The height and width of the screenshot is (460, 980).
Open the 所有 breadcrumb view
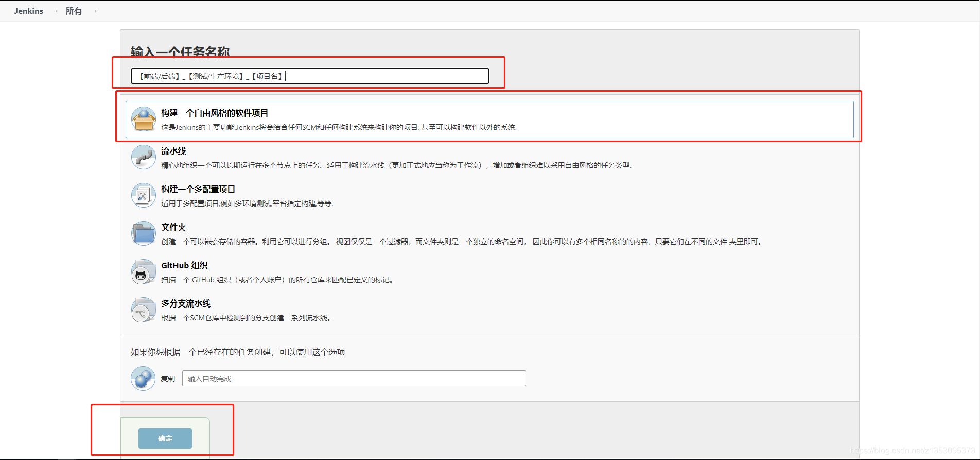point(74,11)
